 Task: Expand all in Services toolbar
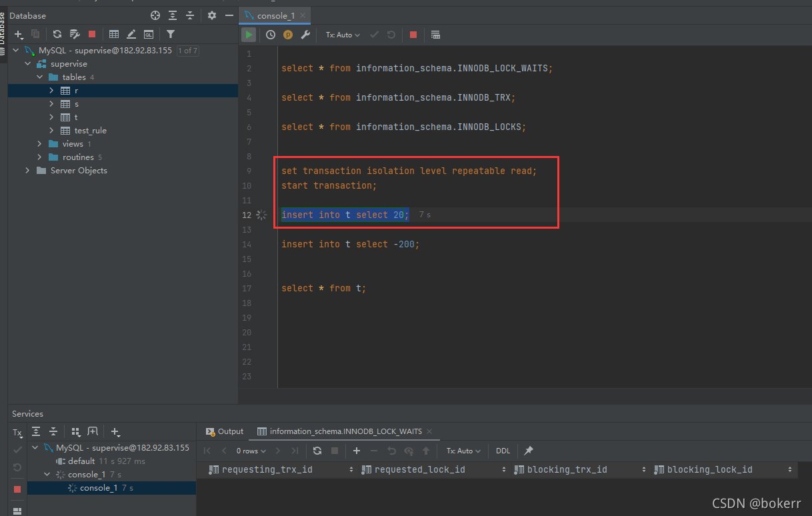point(36,432)
